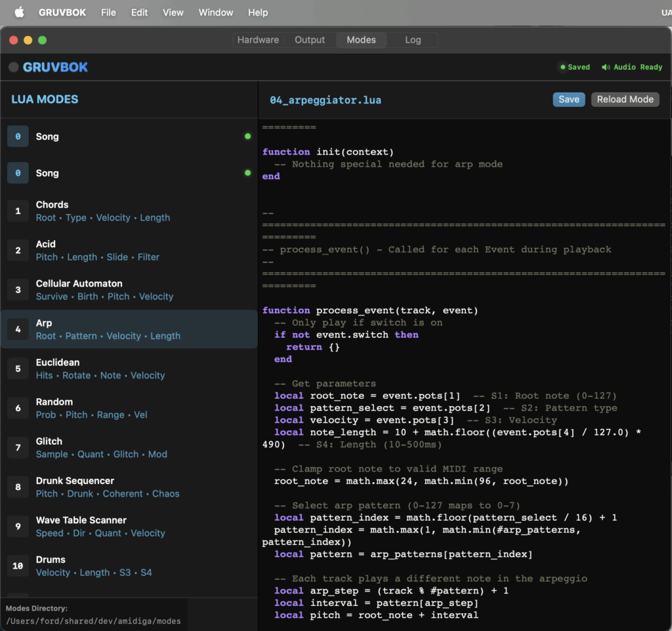The width and height of the screenshot is (672, 631).
Task: Switch to the Hardware tab
Action: tap(258, 39)
